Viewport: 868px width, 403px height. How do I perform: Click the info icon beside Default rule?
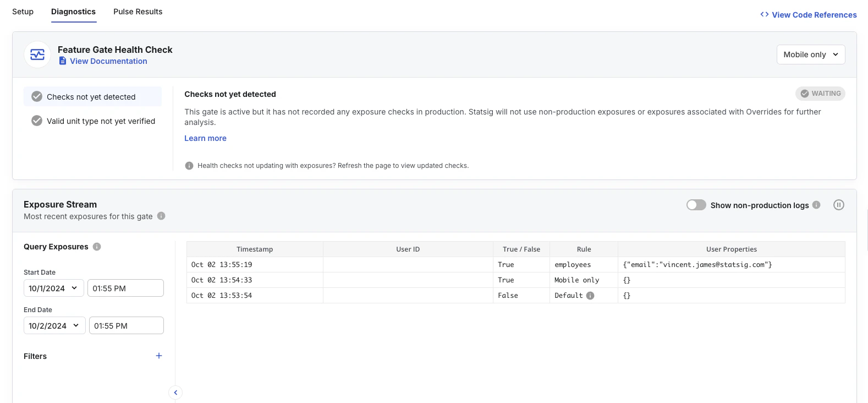[x=590, y=296]
